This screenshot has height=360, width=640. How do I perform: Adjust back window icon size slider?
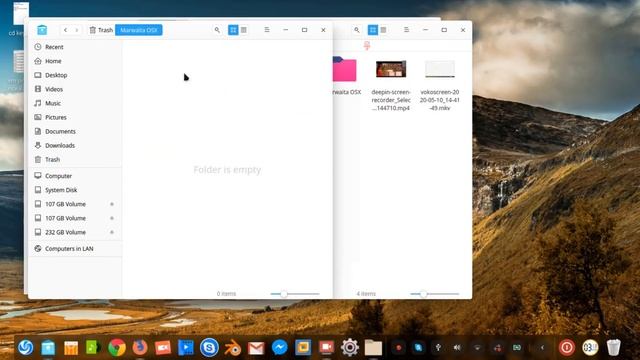(x=424, y=294)
